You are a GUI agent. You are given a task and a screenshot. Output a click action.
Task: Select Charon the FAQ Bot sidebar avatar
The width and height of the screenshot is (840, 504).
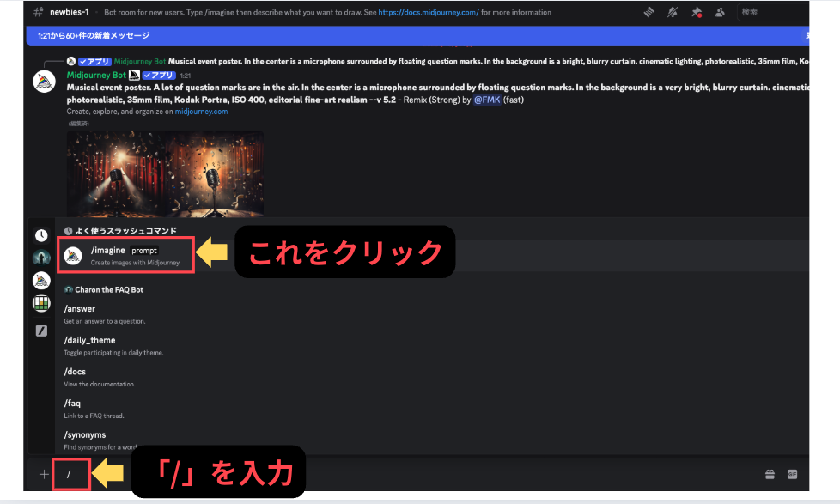pyautogui.click(x=41, y=257)
